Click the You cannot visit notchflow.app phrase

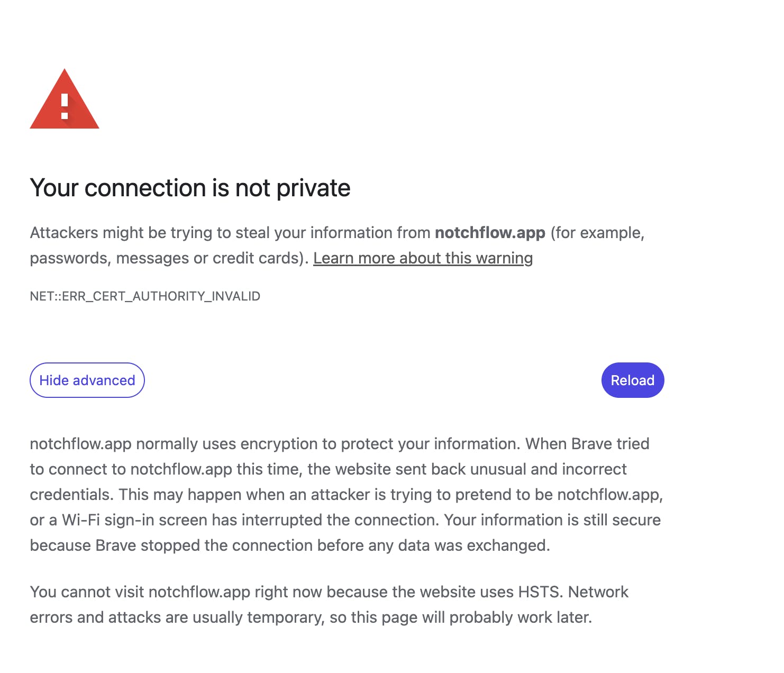(140, 592)
